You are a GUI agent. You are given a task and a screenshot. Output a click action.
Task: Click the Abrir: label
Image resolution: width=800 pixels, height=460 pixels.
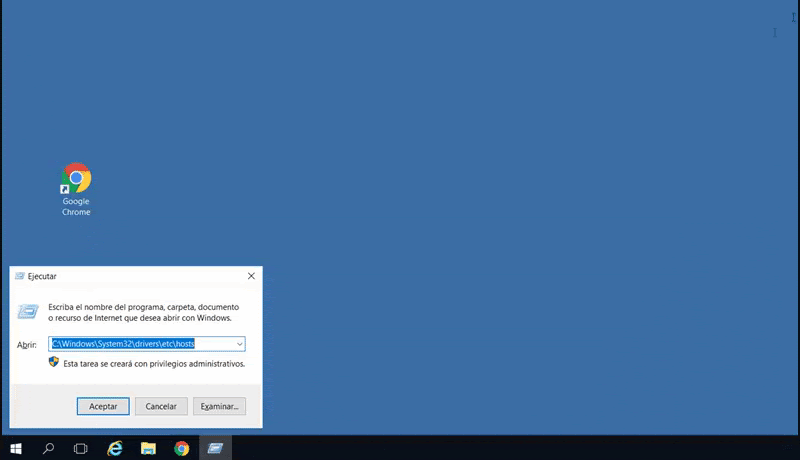pos(27,345)
